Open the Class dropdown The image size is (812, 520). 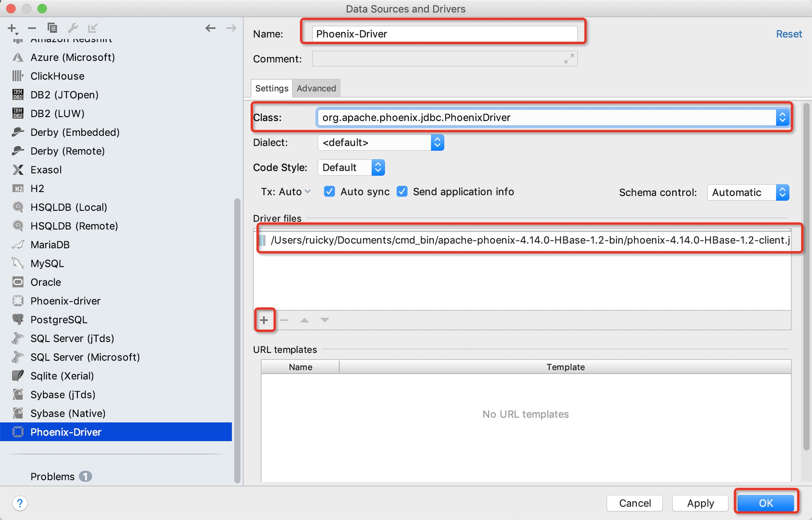782,118
